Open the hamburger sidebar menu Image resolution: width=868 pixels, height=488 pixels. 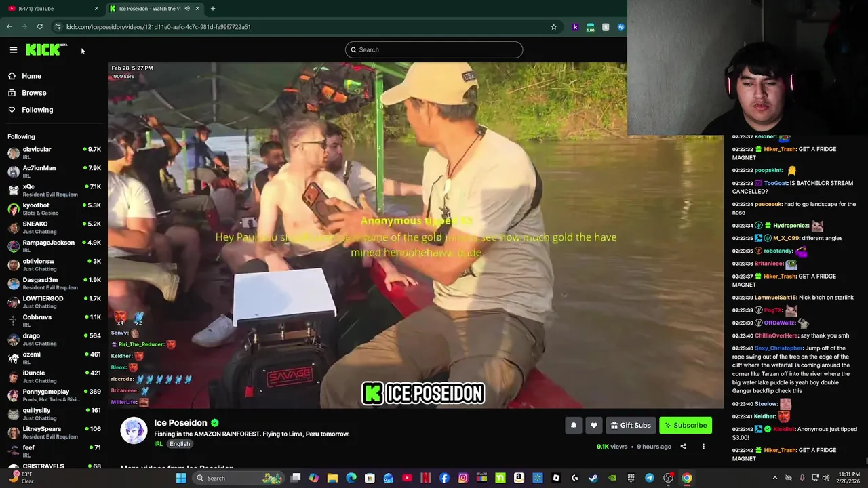[13, 49]
